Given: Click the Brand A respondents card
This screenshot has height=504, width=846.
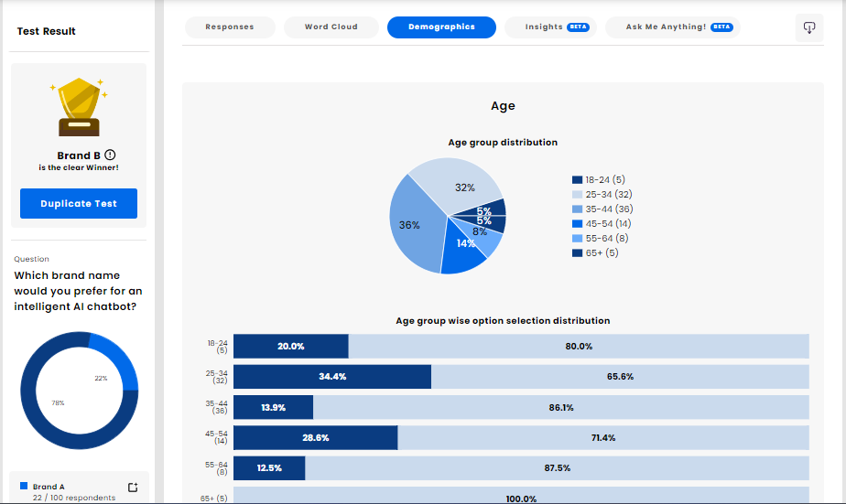Looking at the screenshot, I should coord(79,490).
